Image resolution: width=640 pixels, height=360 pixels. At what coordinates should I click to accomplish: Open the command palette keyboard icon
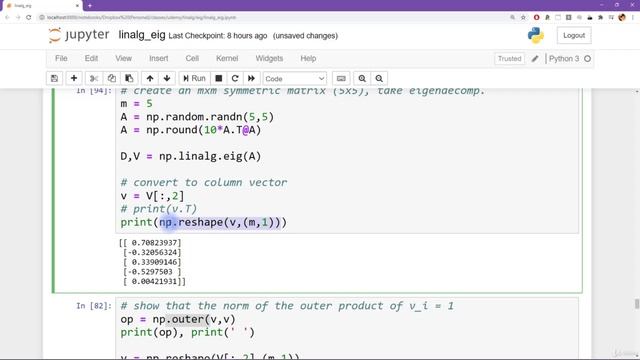point(341,78)
